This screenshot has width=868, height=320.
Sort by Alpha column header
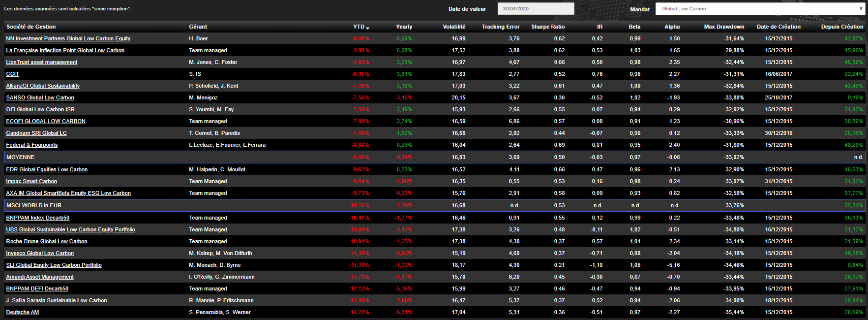[672, 27]
